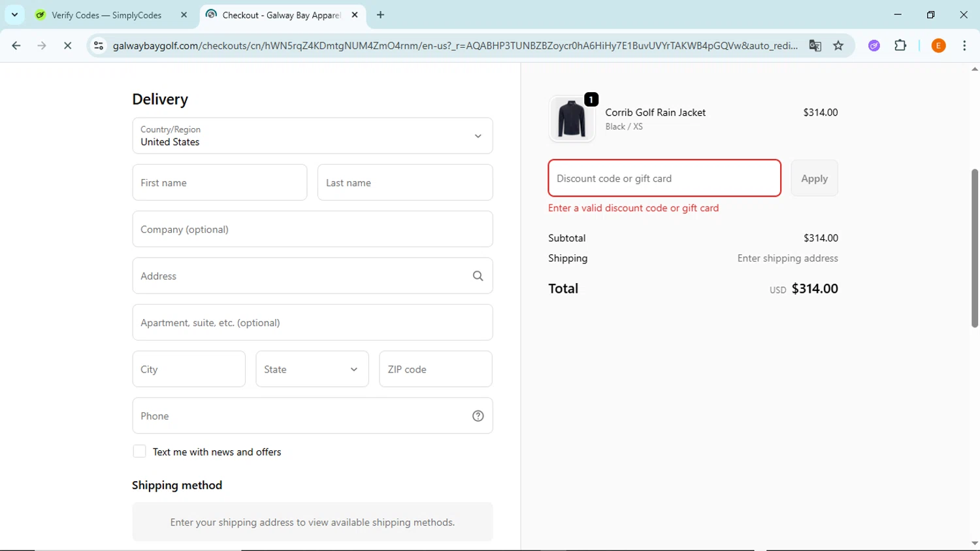
Task: Open site information icon in address bar
Action: click(99, 46)
